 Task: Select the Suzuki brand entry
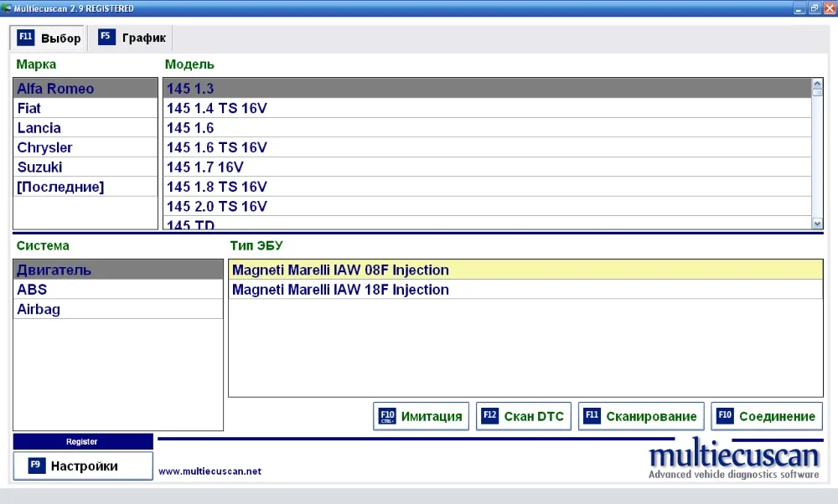pyautogui.click(x=85, y=167)
